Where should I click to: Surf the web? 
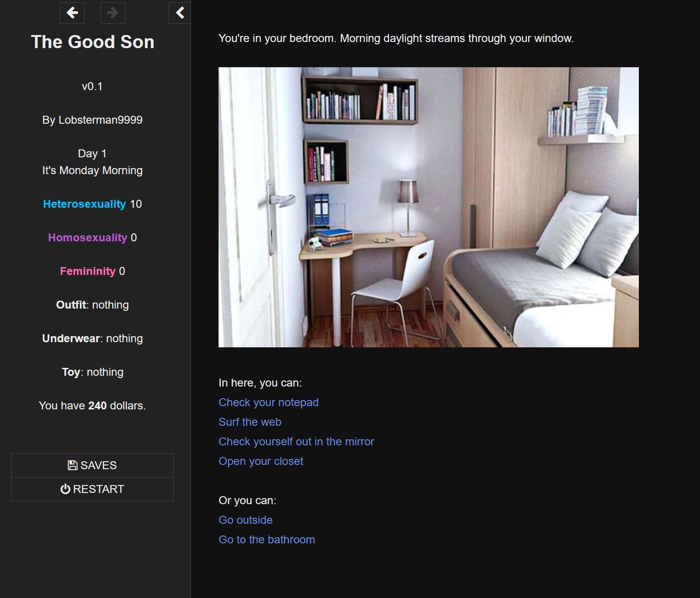(250, 422)
